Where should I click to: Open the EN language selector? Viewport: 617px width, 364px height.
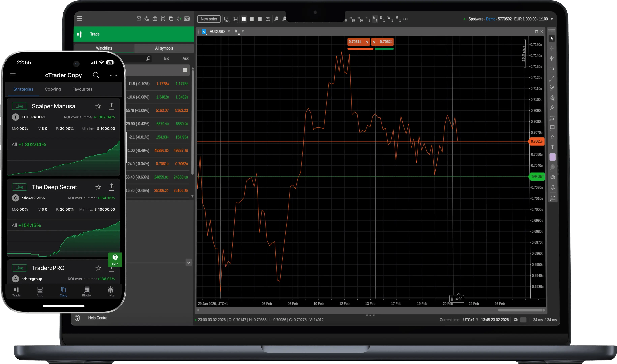click(187, 19)
